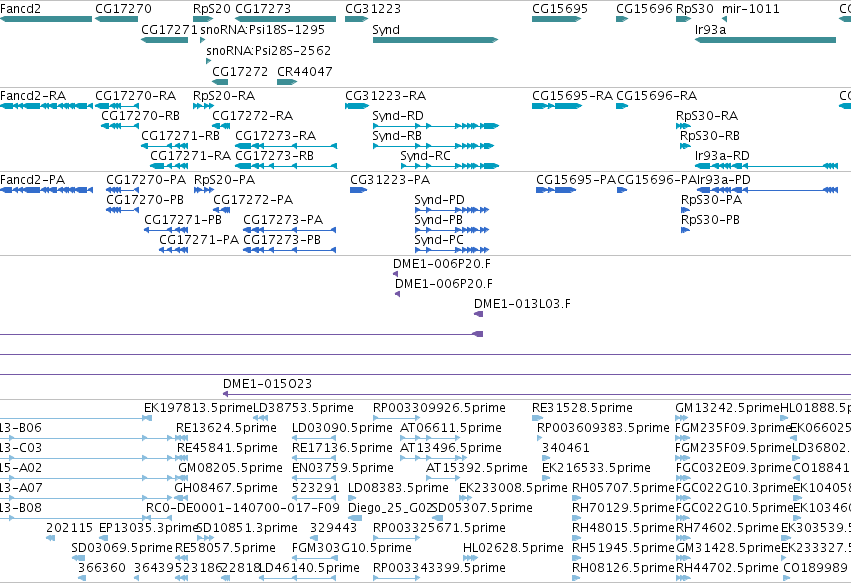The height and width of the screenshot is (583, 851).
Task: Select the Fancd2-RA transcript
Action: 33,96
